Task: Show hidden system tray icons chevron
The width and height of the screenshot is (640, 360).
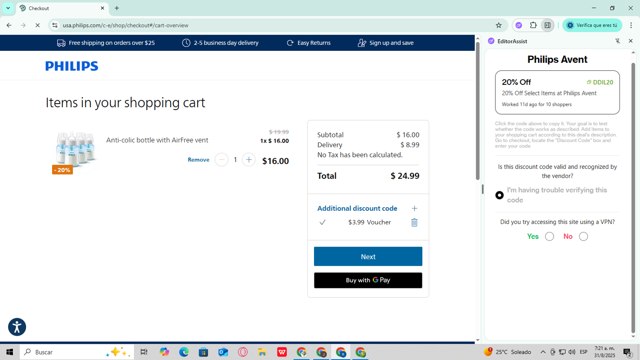Action: 543,352
